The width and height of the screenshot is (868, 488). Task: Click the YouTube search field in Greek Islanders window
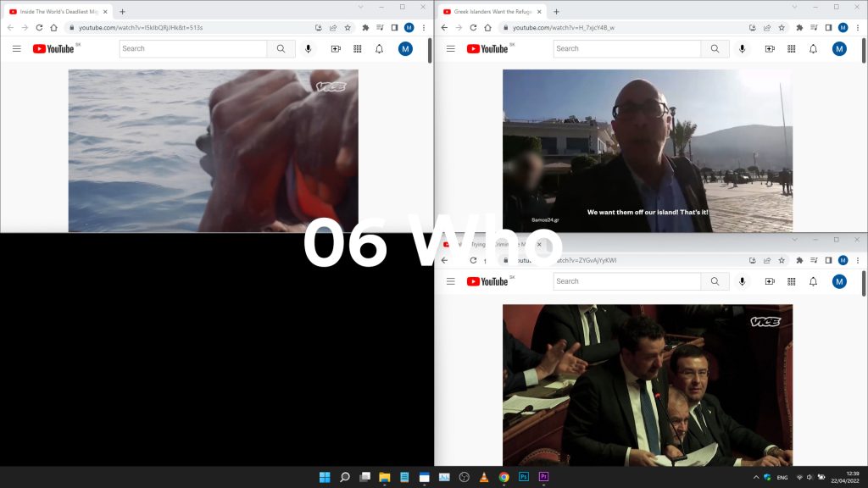tap(627, 48)
